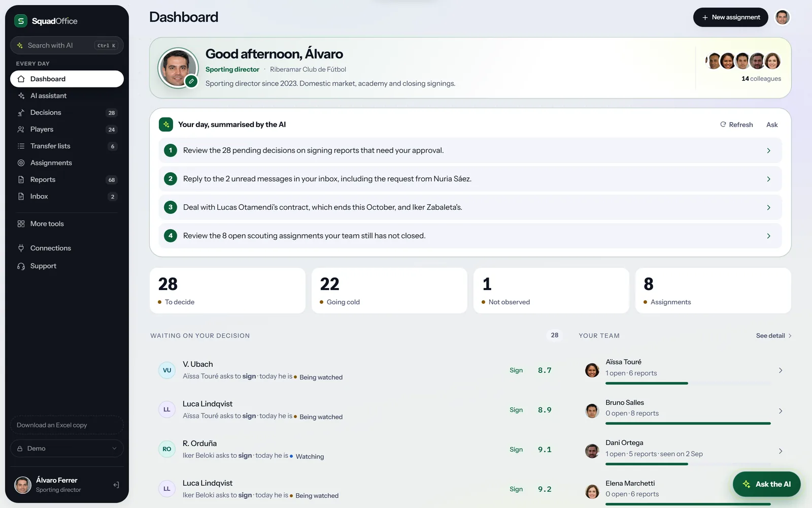This screenshot has width=812, height=508.
Task: Open Inbox in sidebar
Action: (x=67, y=196)
